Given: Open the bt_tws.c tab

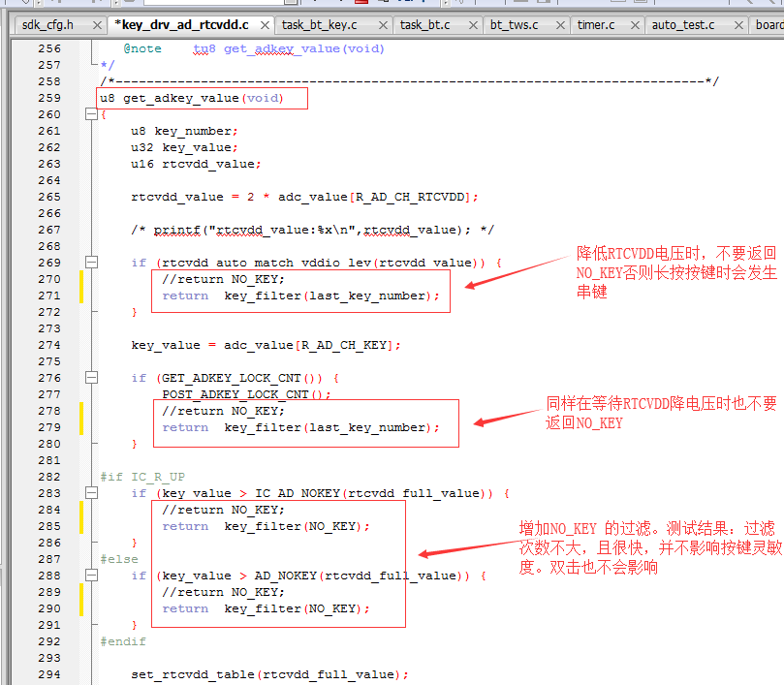Looking at the screenshot, I should [x=514, y=25].
